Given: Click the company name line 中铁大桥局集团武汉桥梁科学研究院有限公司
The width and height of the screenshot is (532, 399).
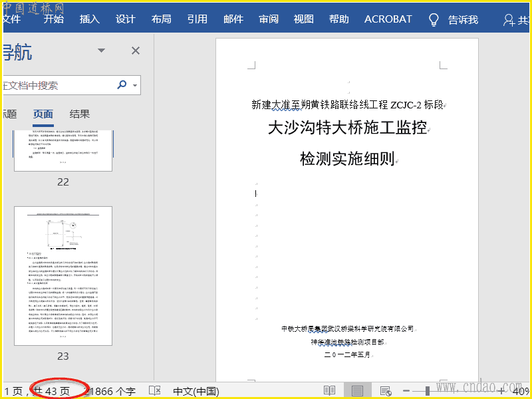Looking at the screenshot, I should pos(347,329).
